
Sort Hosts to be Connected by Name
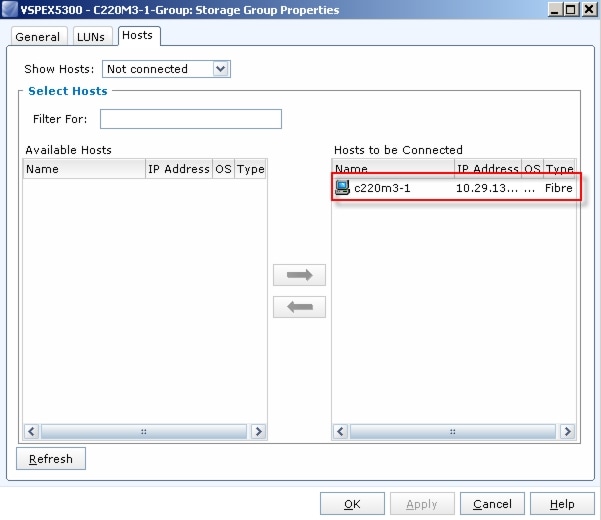pos(393,169)
